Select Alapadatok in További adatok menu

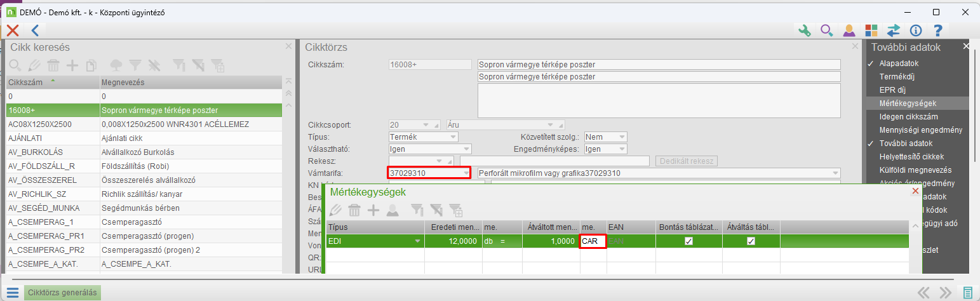pyautogui.click(x=899, y=64)
